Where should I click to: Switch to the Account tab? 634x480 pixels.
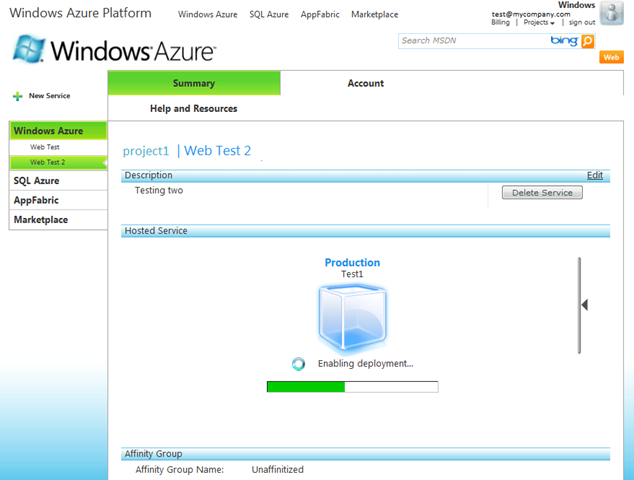tap(366, 83)
